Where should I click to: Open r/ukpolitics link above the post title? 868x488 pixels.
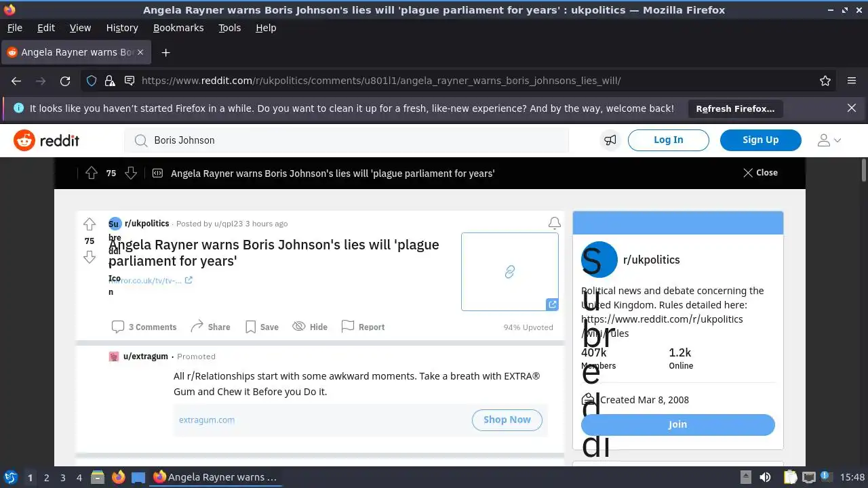coord(146,223)
